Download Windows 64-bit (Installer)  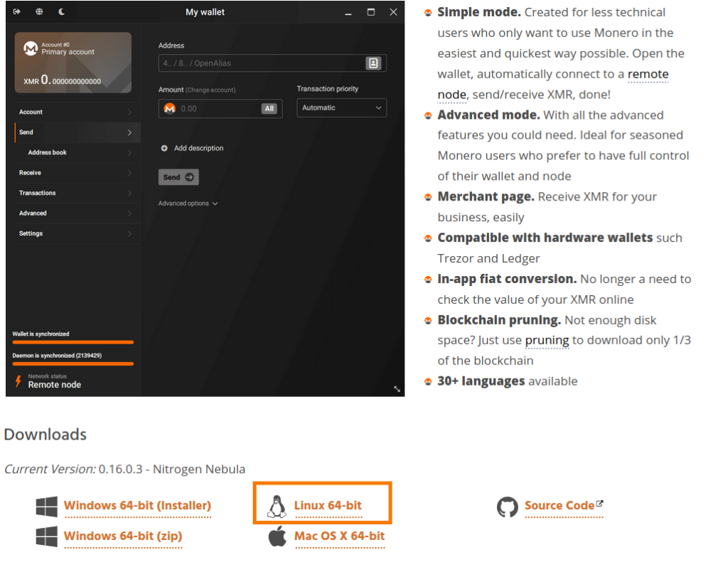click(x=137, y=505)
